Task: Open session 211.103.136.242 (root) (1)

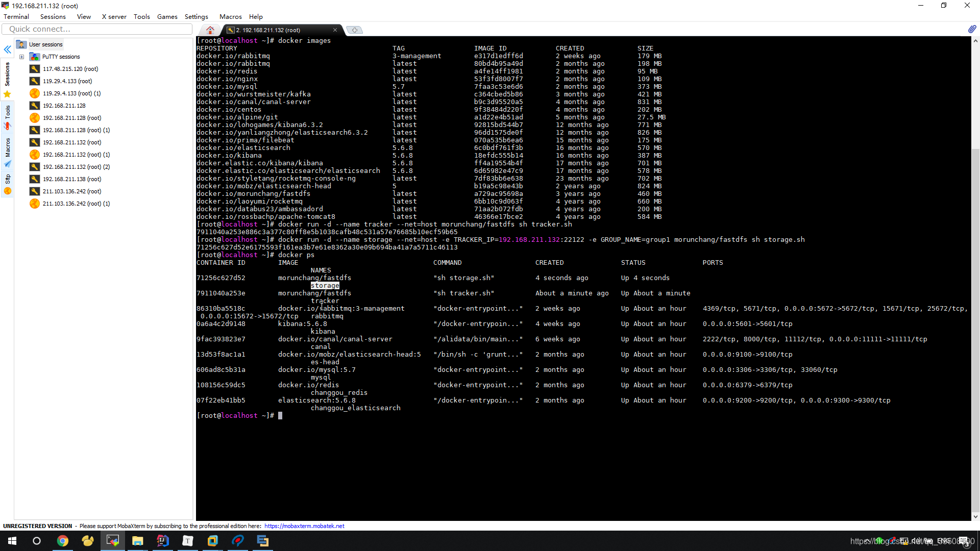Action: pos(76,204)
